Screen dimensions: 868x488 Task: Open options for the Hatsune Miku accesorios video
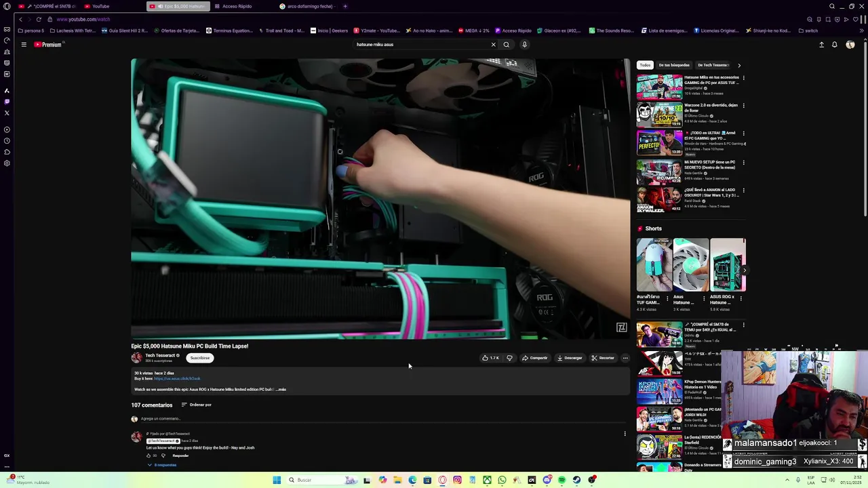click(743, 78)
